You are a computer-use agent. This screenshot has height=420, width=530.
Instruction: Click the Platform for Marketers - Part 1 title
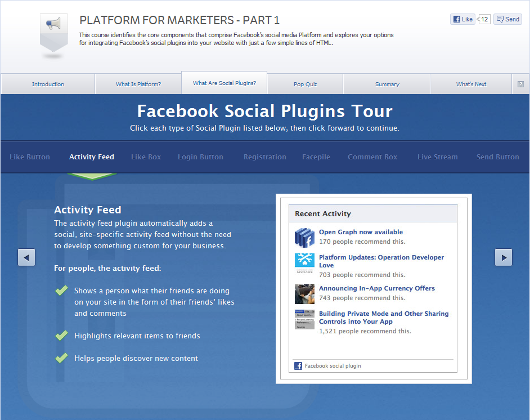point(179,20)
